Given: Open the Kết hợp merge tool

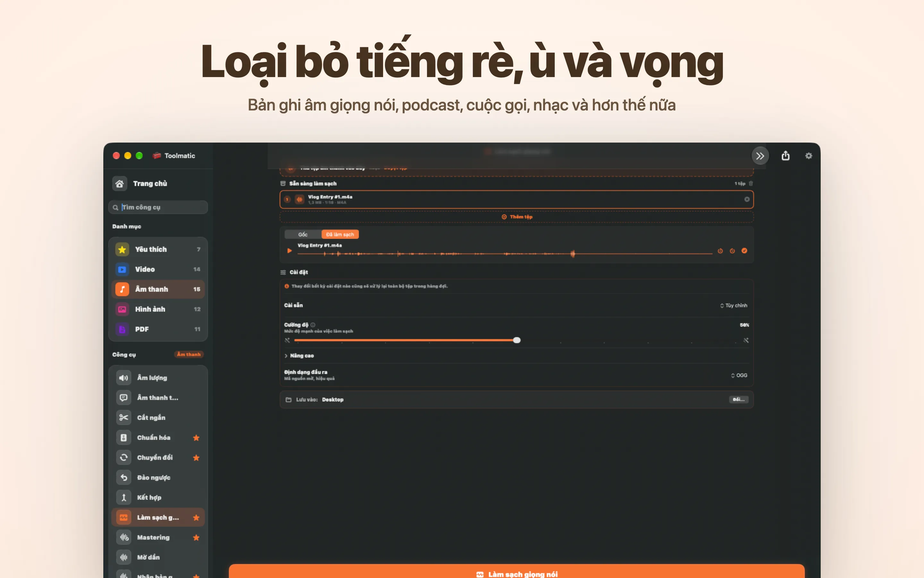Looking at the screenshot, I should click(158, 497).
